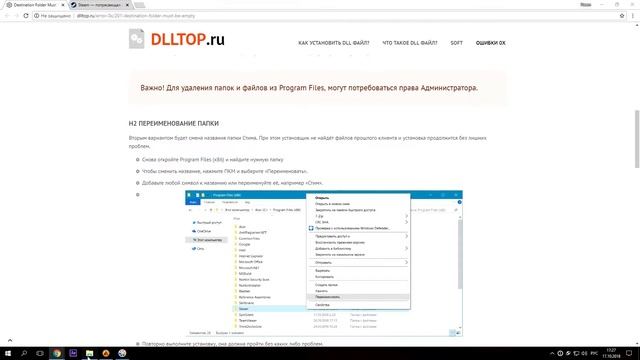Click the DLLTOP.ru site logo
640x360 pixels.
pos(177,39)
